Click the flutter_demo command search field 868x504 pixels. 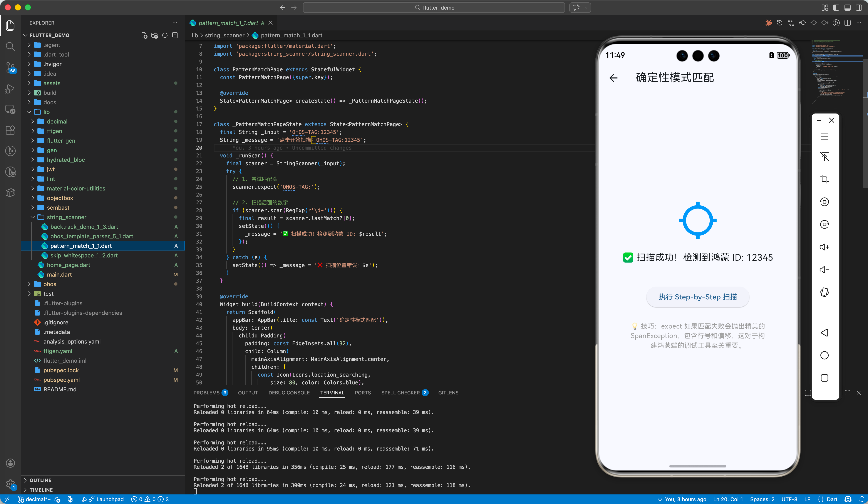434,8
